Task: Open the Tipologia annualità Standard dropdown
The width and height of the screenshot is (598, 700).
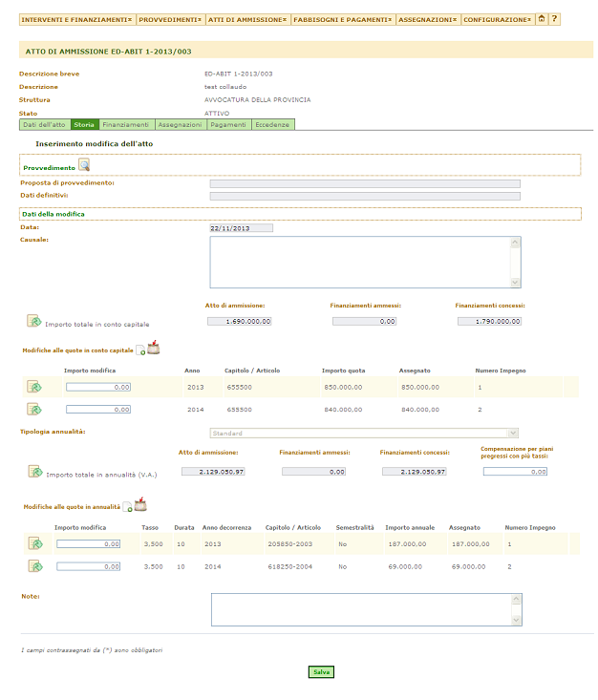Action: [x=364, y=433]
